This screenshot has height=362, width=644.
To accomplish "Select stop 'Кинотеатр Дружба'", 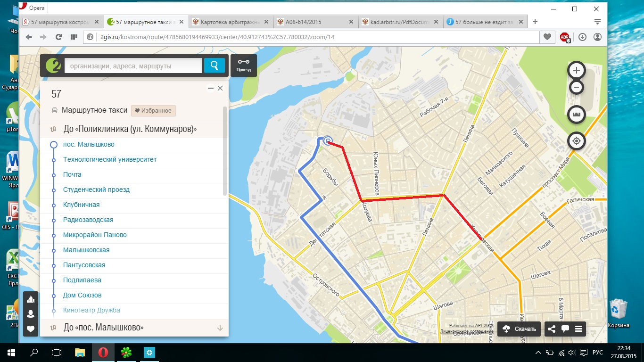I will (91, 310).
